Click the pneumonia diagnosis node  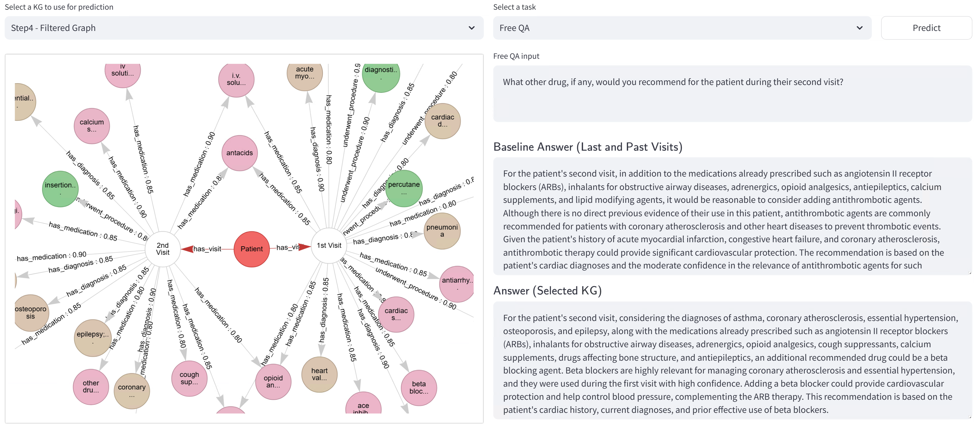click(x=442, y=231)
